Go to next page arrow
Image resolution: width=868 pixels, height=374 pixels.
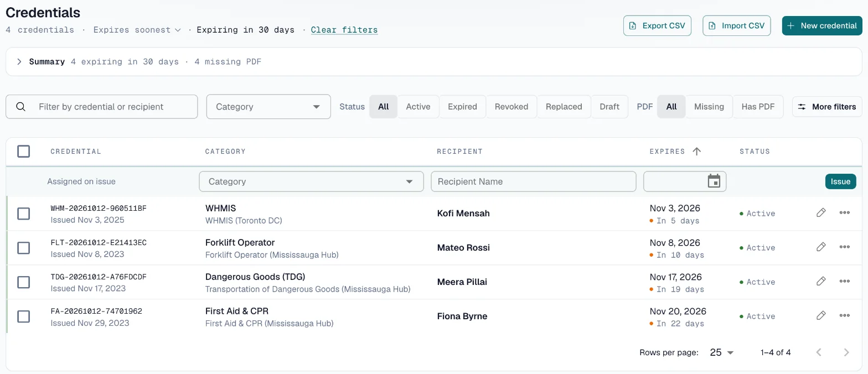tap(846, 352)
